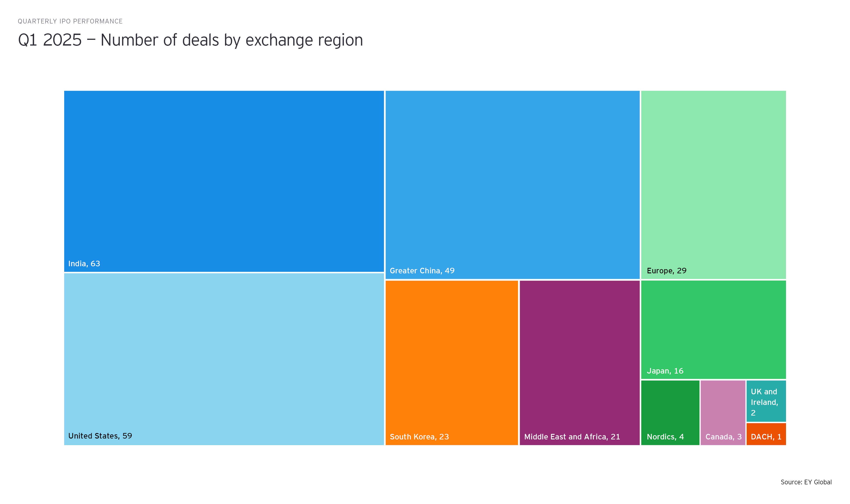
Task: Click the Quarterly IPO Performance subtitle
Action: (70, 21)
